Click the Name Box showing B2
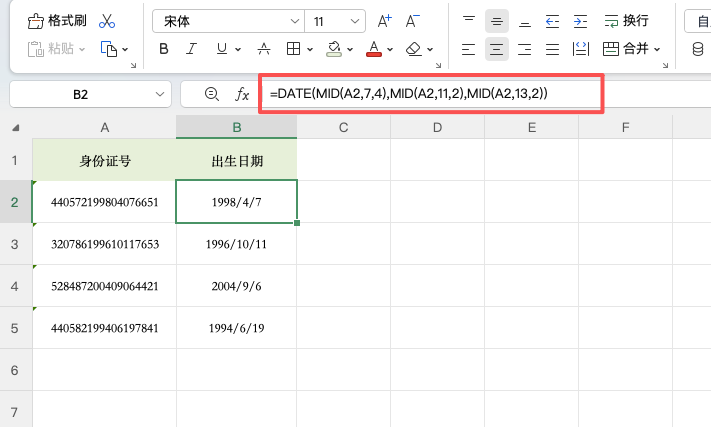 click(80, 94)
